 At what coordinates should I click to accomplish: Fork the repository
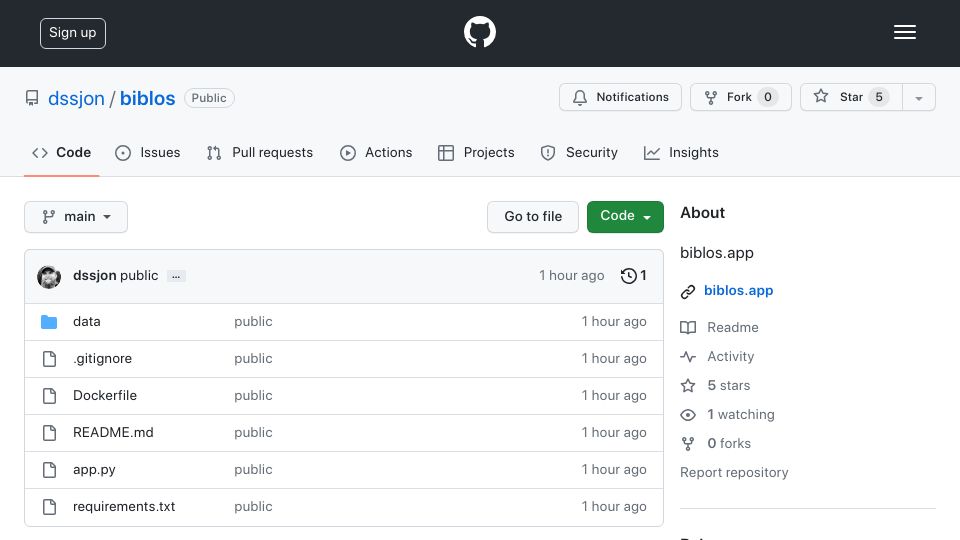(740, 97)
